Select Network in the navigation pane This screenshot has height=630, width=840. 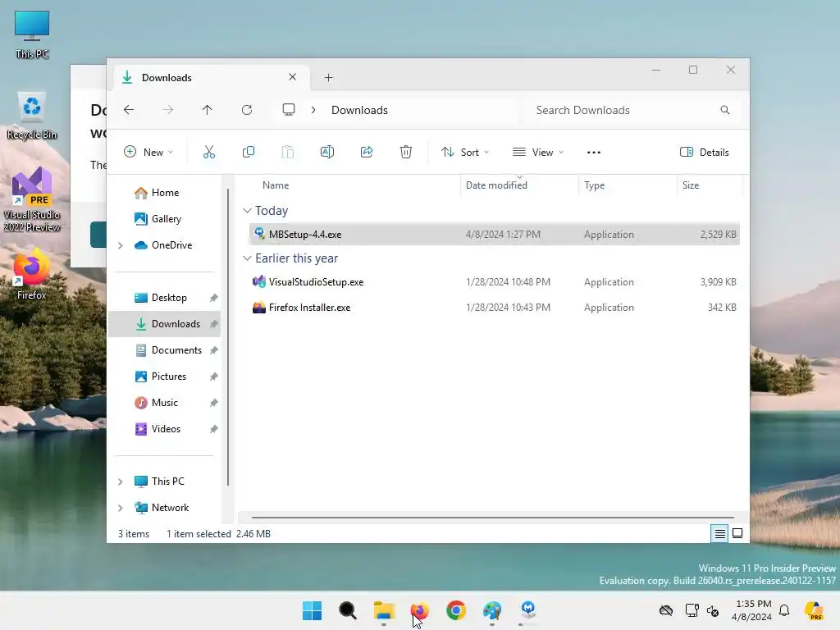point(170,507)
